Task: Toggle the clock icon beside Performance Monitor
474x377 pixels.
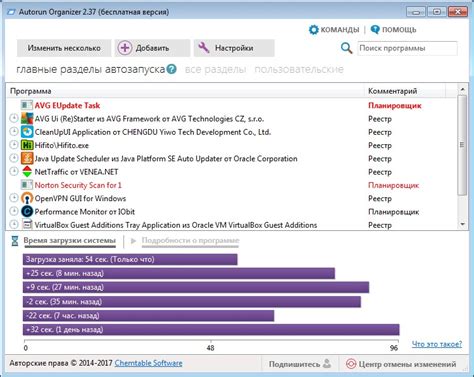Action: (x=14, y=211)
